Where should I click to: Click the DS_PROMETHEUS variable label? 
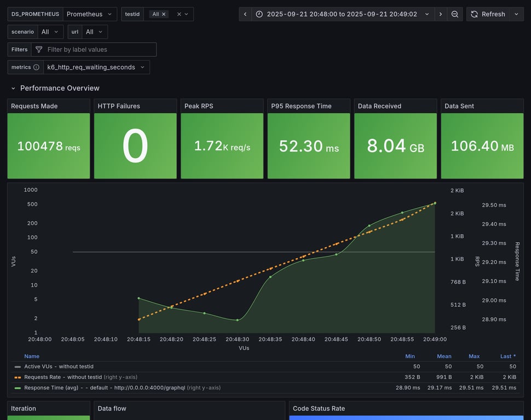pyautogui.click(x=35, y=14)
